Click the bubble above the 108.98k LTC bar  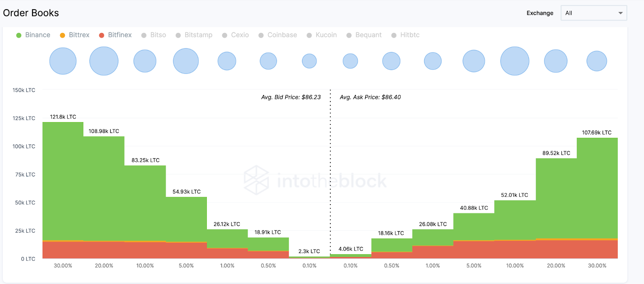pyautogui.click(x=104, y=61)
